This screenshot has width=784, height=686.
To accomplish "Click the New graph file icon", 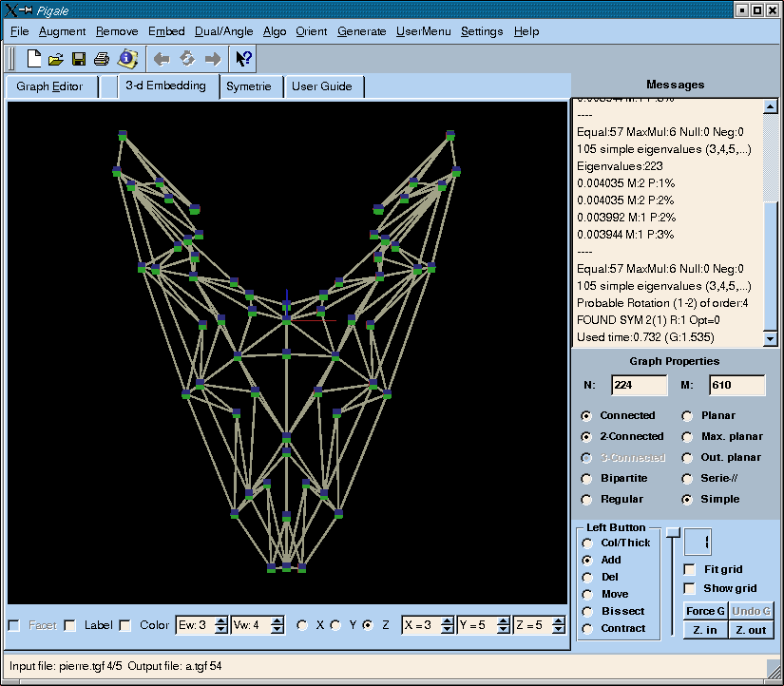I will [x=34, y=59].
